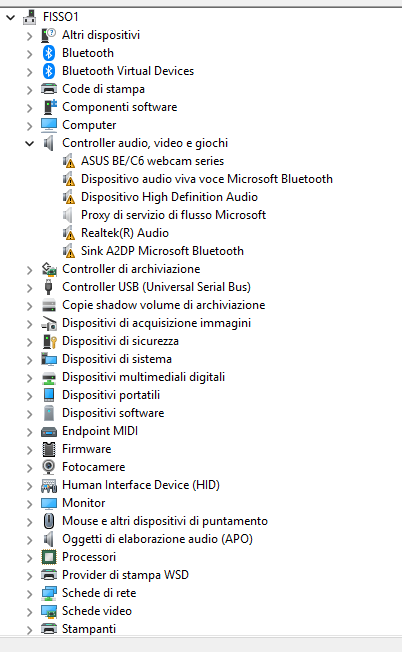
Task: Select Mouse e altri dispositivi di puntamento
Action: [x=165, y=521]
